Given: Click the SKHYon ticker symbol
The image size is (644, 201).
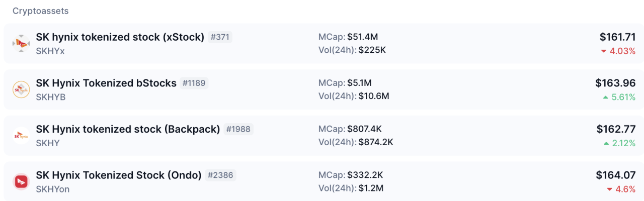Looking at the screenshot, I should 53,189.
